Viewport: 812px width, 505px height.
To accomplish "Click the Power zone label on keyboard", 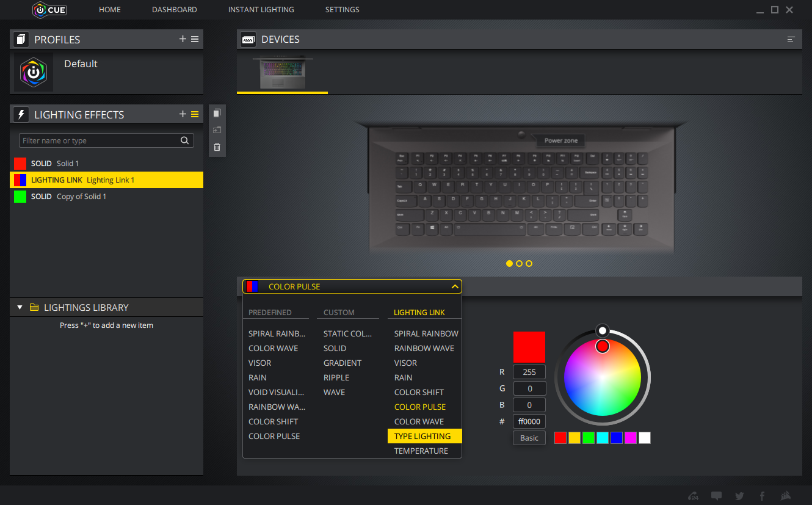I will pyautogui.click(x=561, y=140).
